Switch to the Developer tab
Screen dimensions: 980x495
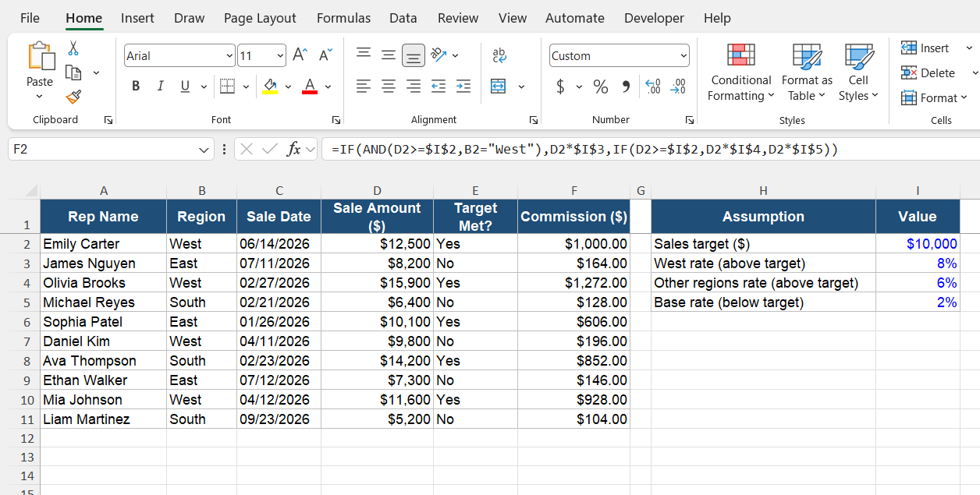654,17
